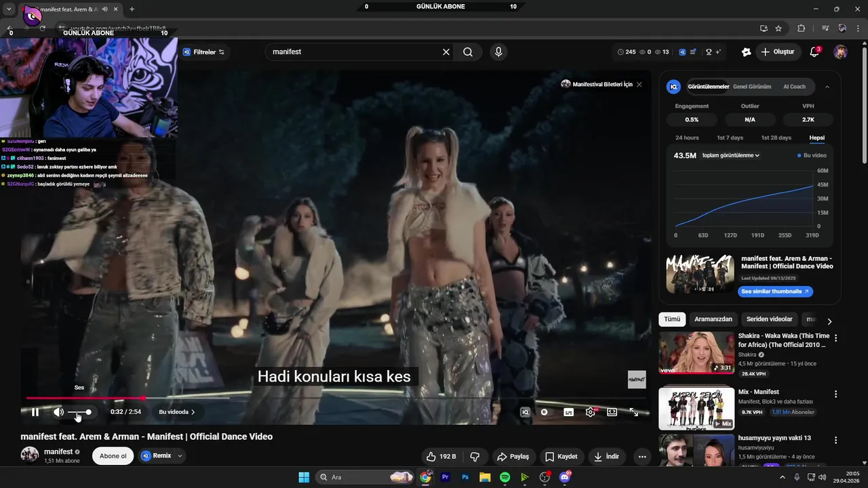
Task: Adjust the volume slider in the player
Action: pyautogui.click(x=79, y=412)
